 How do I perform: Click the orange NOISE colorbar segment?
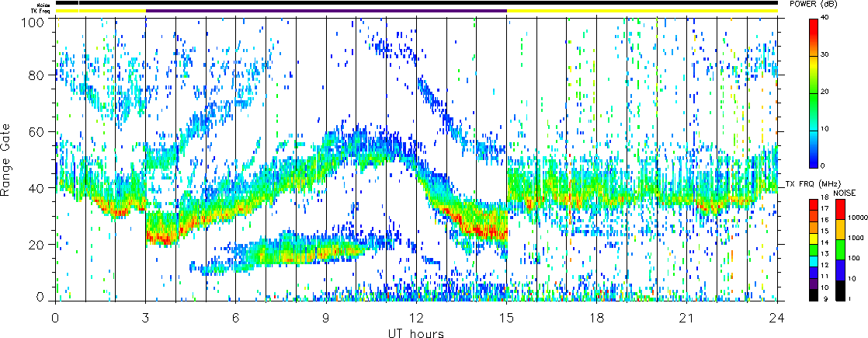(840, 229)
